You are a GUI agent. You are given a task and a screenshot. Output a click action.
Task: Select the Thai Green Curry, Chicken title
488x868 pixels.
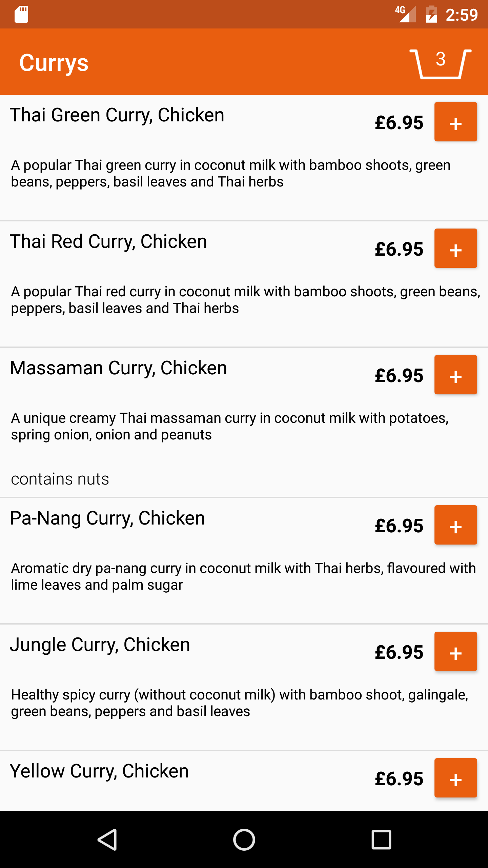117,115
